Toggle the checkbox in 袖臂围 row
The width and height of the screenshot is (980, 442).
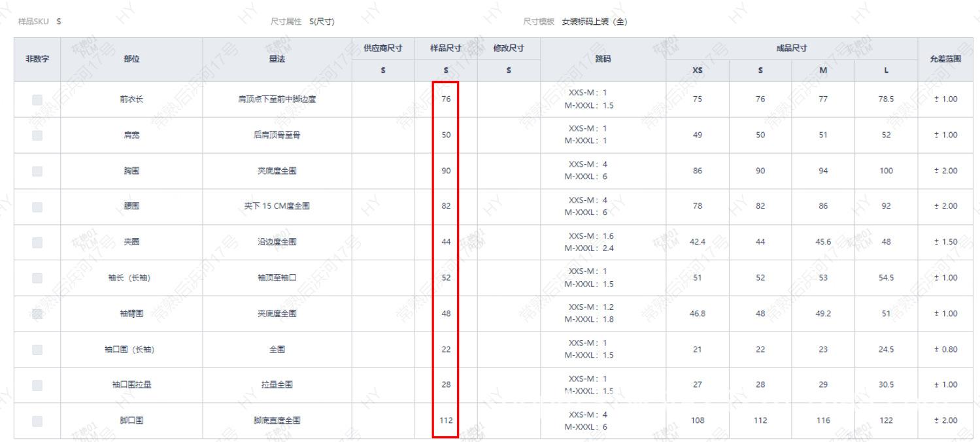pos(37,313)
